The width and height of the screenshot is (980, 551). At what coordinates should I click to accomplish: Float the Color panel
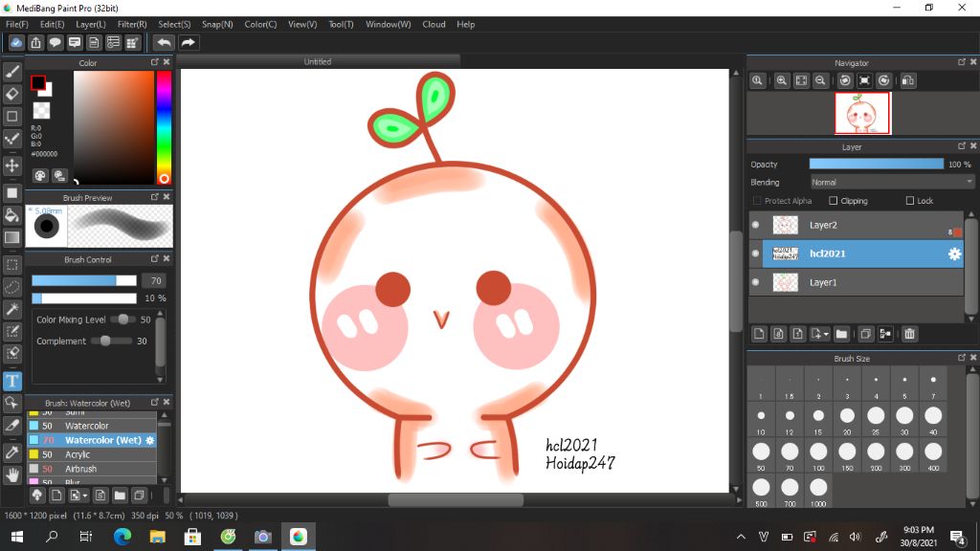pos(154,62)
